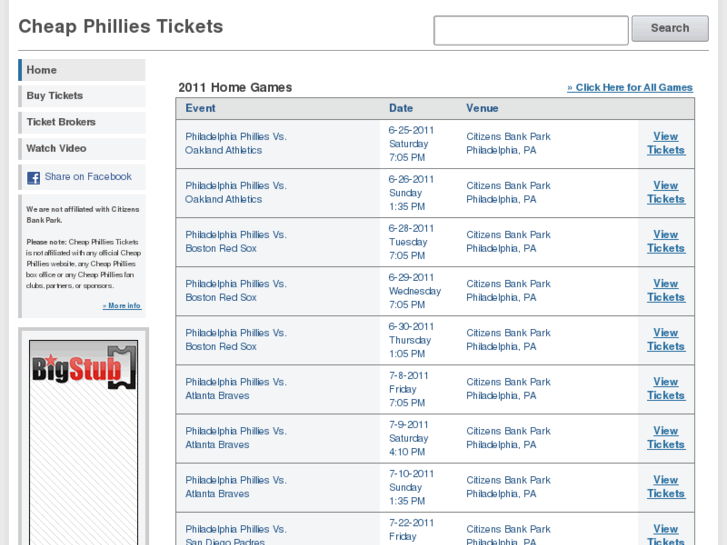
Task: View tickets for the 6-25-2011 Oakland Athletics game
Action: point(665,143)
